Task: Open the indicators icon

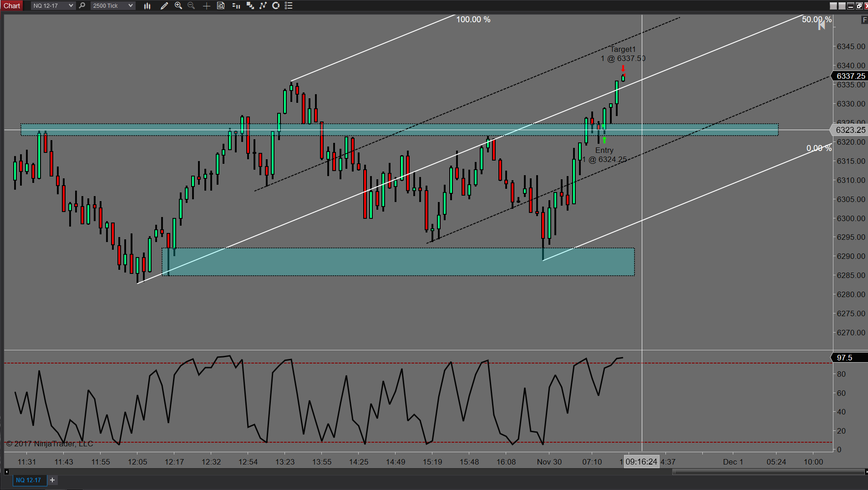Action: pyautogui.click(x=263, y=5)
